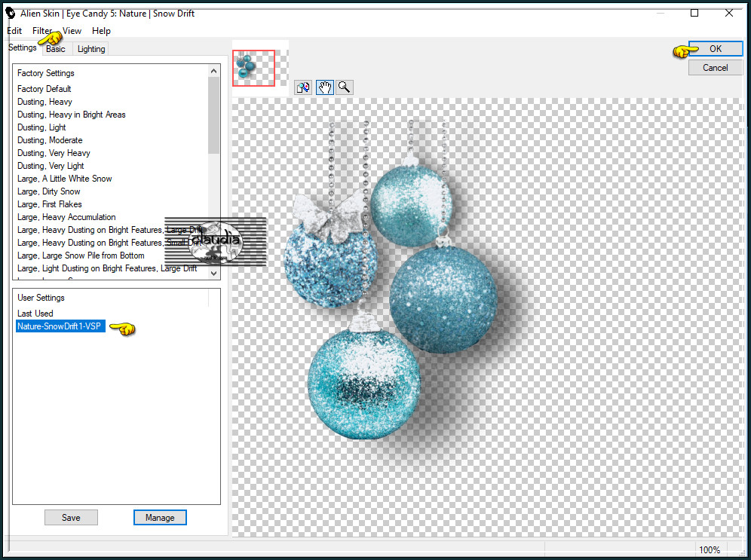751x560 pixels.
Task: Confirm the filter with OK
Action: [716, 49]
